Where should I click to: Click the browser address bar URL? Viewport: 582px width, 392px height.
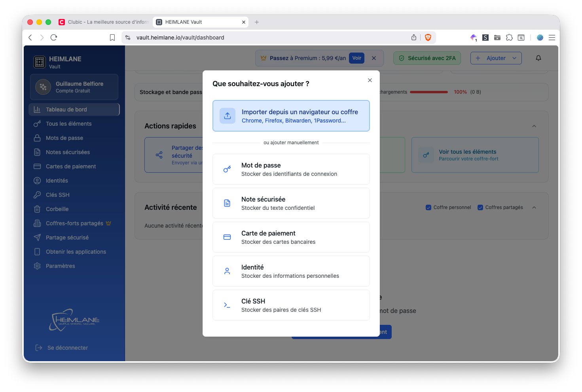coord(180,38)
